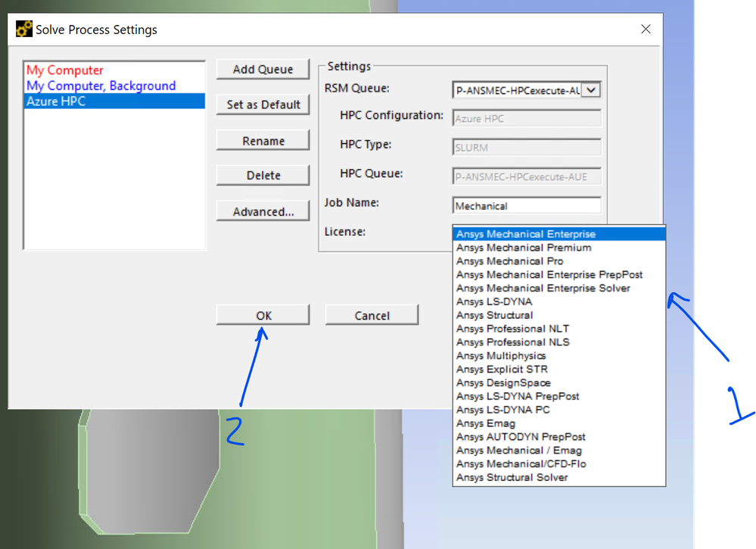Choose Ansys Multiphysics license option
The image size is (756, 549).
[558, 356]
